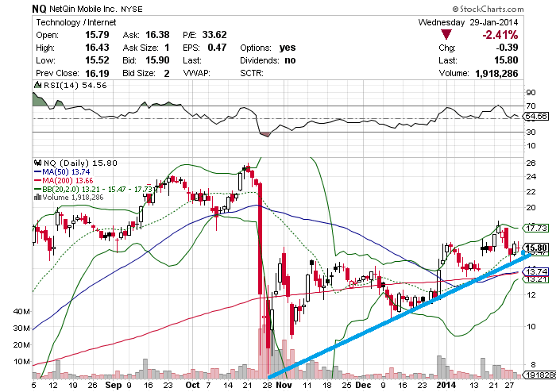Click the Prev Close value 16.19
This screenshot has width=556, height=392.
(97, 73)
